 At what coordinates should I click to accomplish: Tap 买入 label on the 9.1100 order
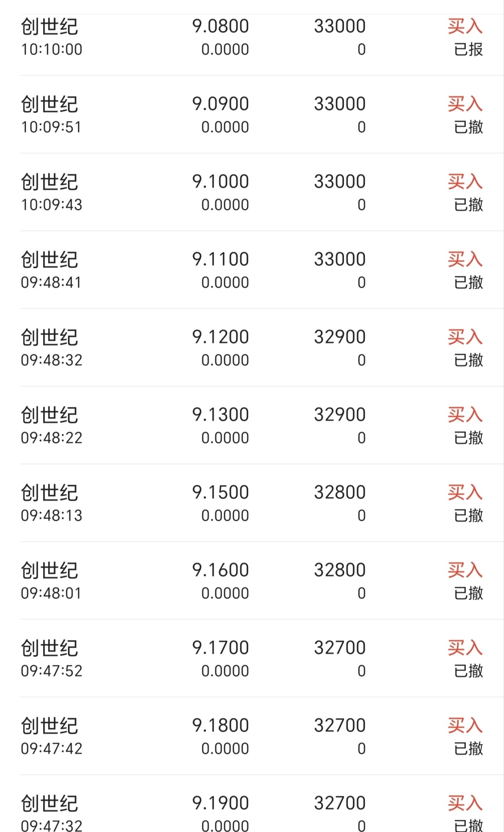[x=465, y=259]
